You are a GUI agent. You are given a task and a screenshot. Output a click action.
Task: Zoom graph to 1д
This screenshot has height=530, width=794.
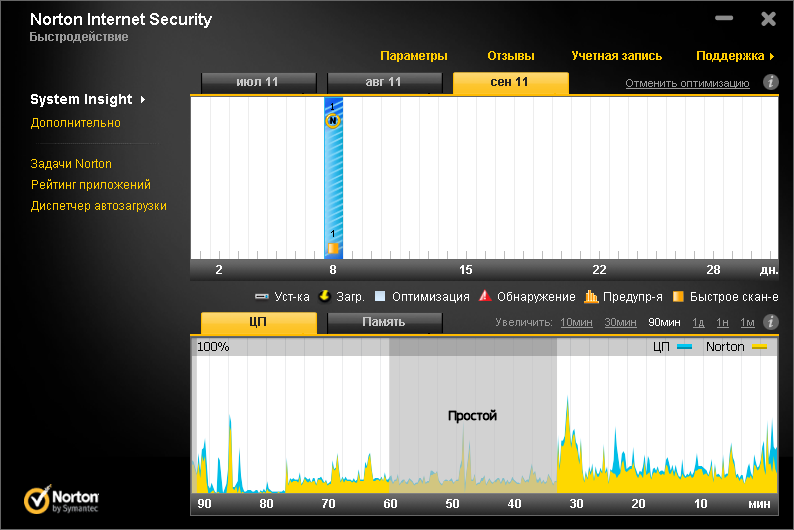[x=698, y=322]
